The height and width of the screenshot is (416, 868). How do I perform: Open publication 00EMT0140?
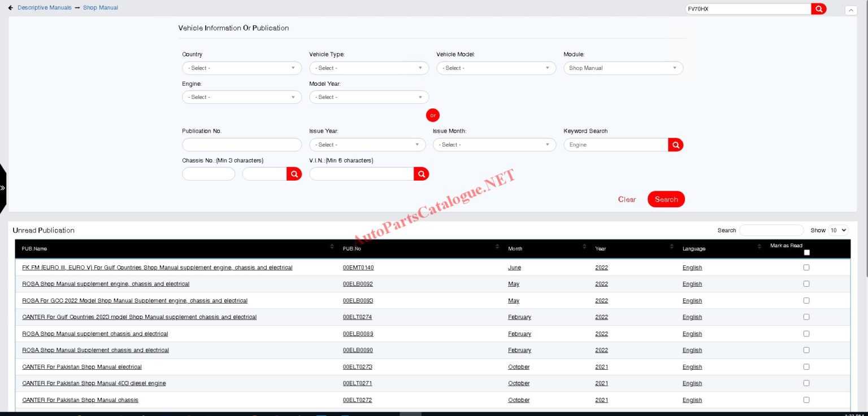coord(358,267)
